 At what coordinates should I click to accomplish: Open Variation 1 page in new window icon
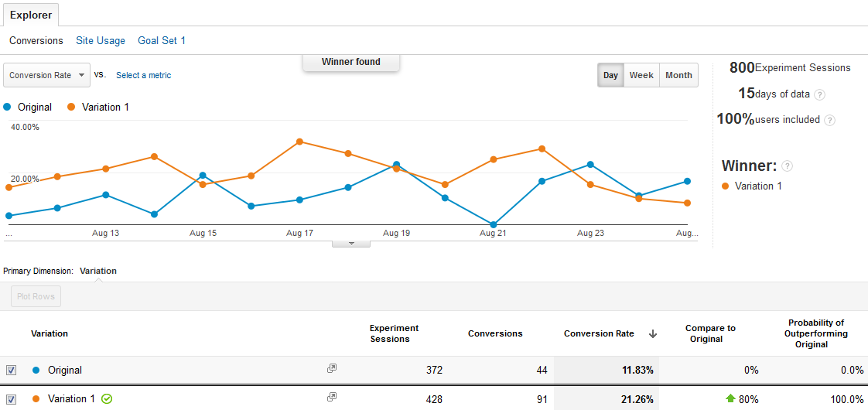(332, 398)
